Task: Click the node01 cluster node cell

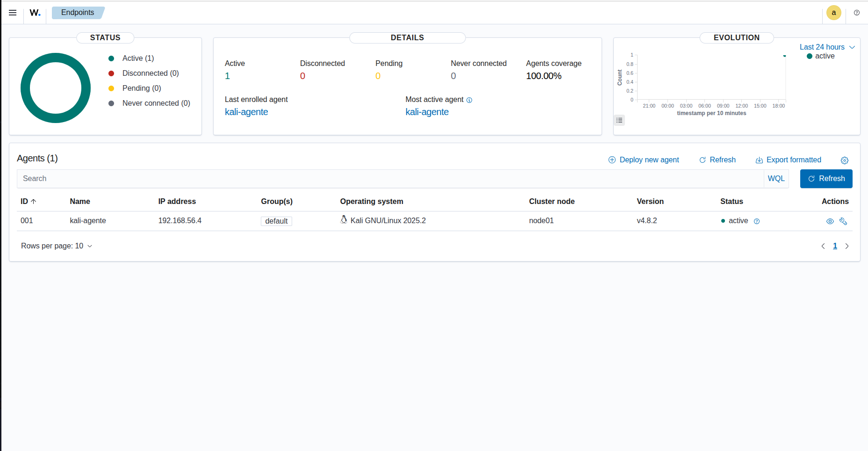Action: [541, 221]
